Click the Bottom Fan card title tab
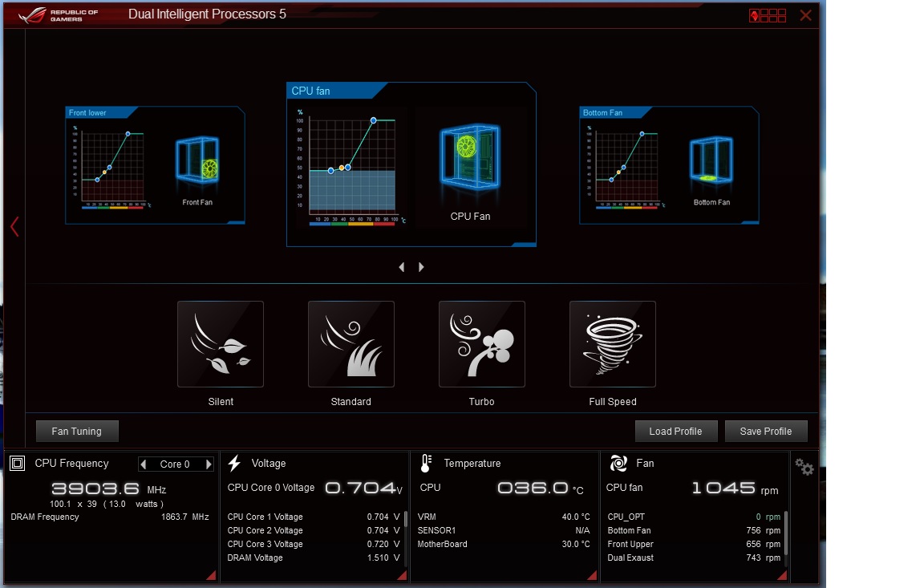924x588 pixels. point(610,112)
